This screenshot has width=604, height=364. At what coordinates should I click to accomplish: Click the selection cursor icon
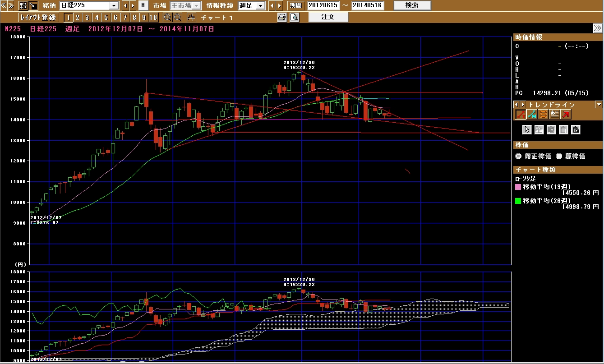tap(527, 130)
